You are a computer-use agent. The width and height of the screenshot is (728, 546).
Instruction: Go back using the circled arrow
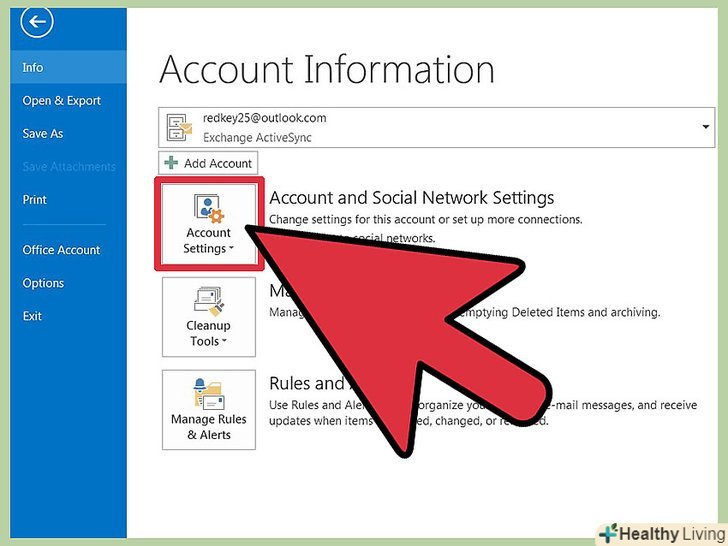click(37, 21)
